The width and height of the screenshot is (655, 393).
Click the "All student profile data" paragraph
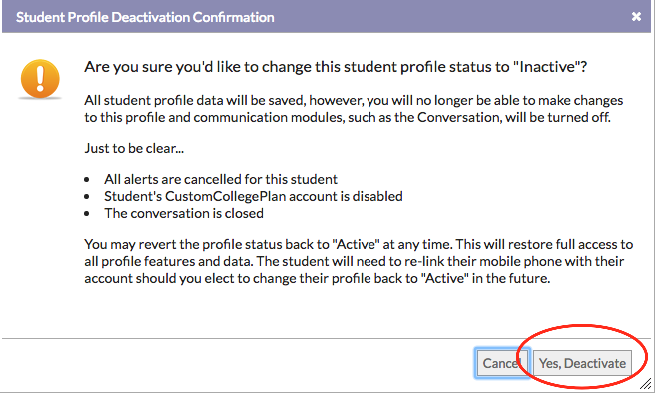(x=353, y=109)
